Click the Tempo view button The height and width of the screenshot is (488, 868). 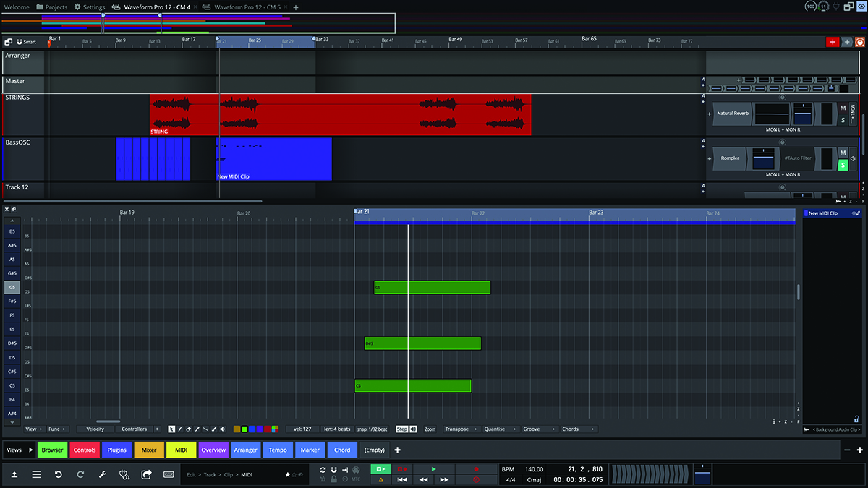coord(278,450)
